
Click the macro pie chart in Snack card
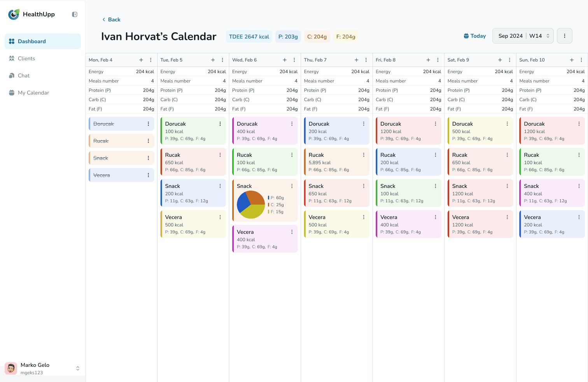(251, 205)
